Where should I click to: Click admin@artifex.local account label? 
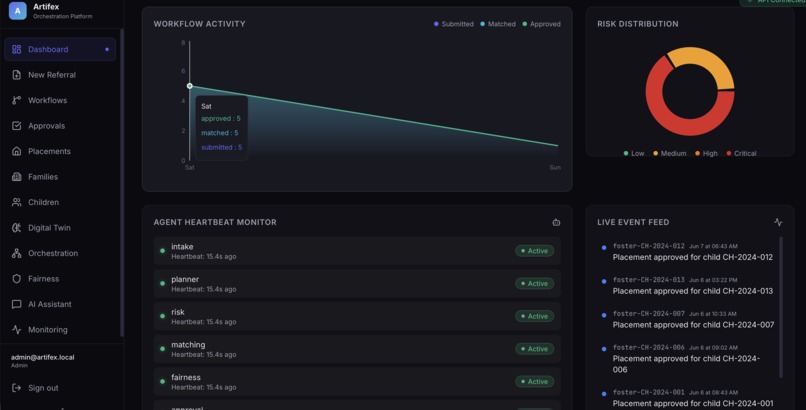pos(43,357)
